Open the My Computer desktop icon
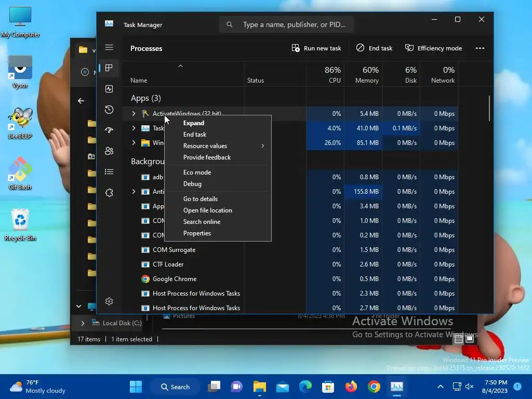This screenshot has height=399, width=532. coord(20,22)
